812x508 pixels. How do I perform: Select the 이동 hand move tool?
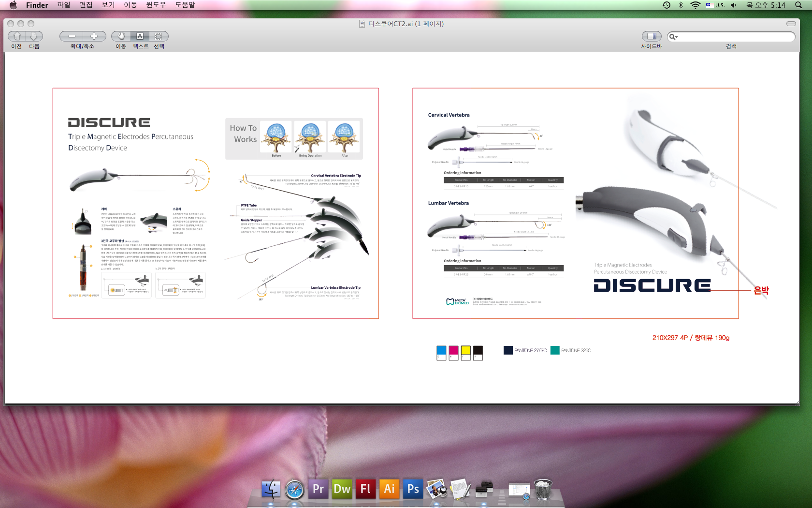(121, 36)
